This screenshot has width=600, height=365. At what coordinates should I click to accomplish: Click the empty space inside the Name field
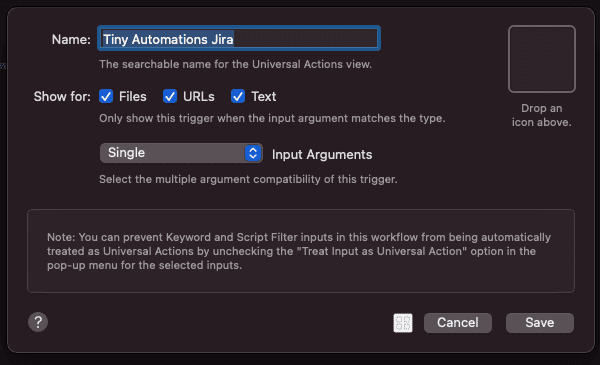(305, 38)
